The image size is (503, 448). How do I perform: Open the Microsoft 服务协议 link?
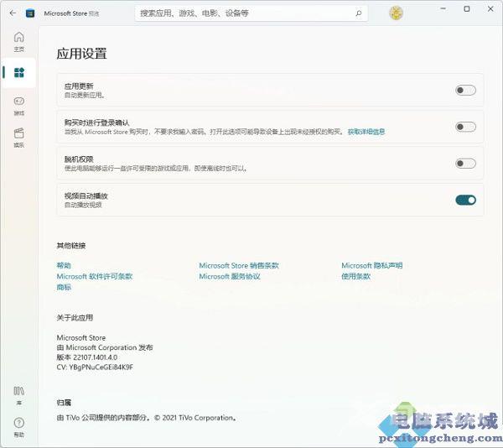tap(230, 276)
